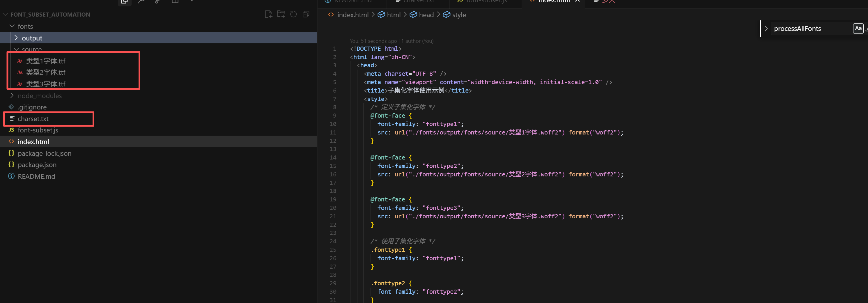Toggle Match Case in find box
This screenshot has height=303, width=868.
point(858,28)
